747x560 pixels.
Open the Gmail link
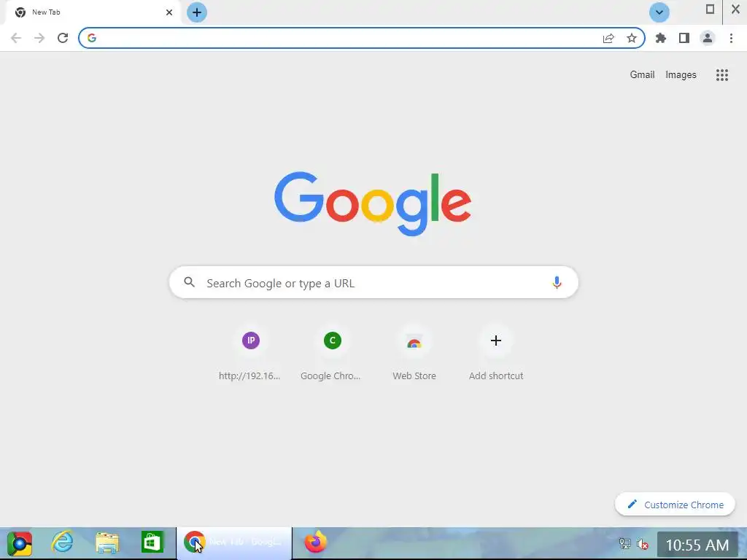pyautogui.click(x=642, y=75)
